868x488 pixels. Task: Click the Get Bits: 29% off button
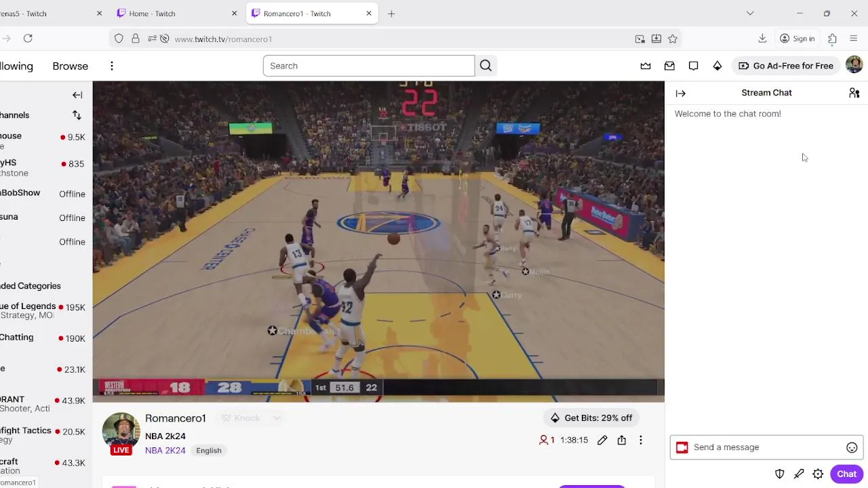pos(591,418)
